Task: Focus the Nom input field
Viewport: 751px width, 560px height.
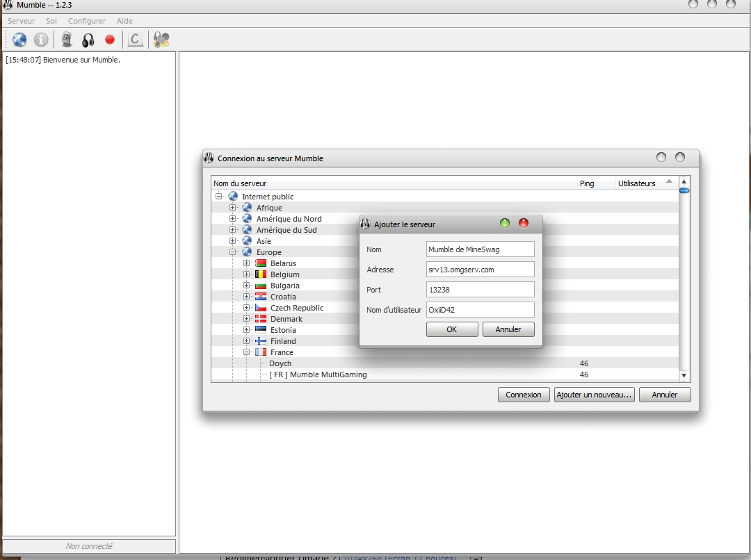Action: 480,249
